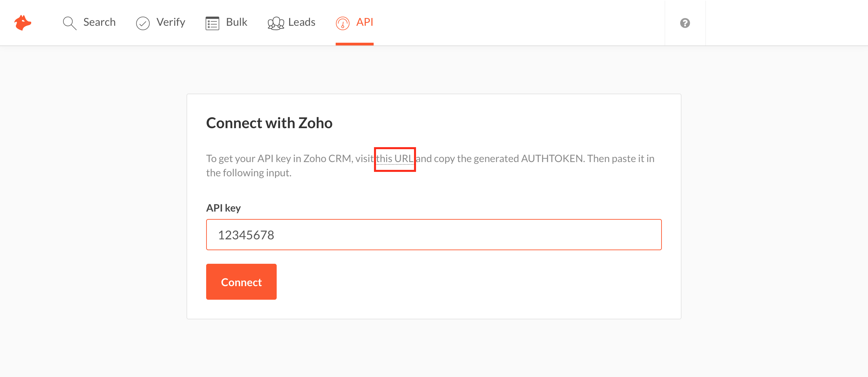Viewport: 868px width, 377px height.
Task: Click "the following input." instruction text
Action: [x=249, y=173]
